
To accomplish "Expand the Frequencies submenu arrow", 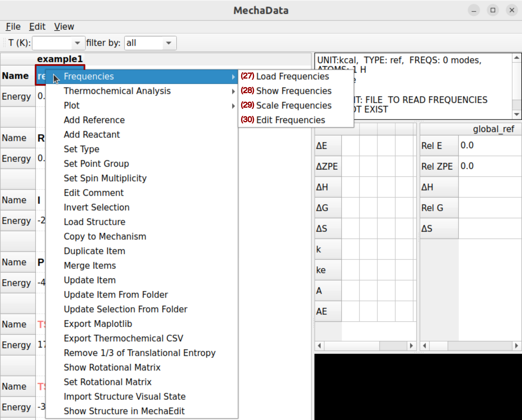I will pyautogui.click(x=233, y=77).
